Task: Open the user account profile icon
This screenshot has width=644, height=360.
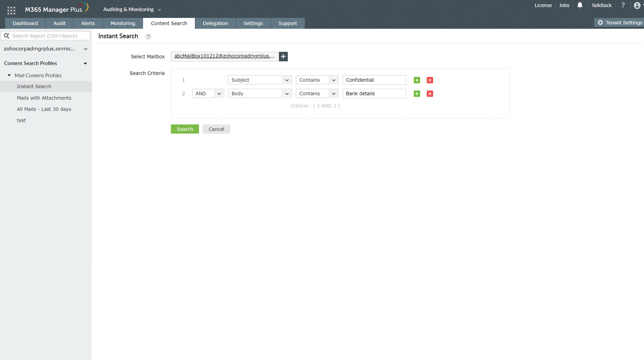Action: pyautogui.click(x=637, y=5)
